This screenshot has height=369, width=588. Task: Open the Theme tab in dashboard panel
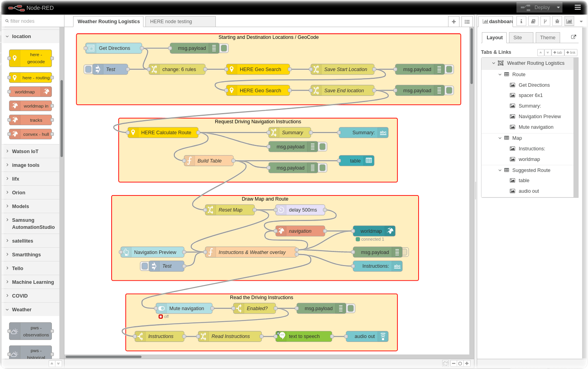(548, 37)
